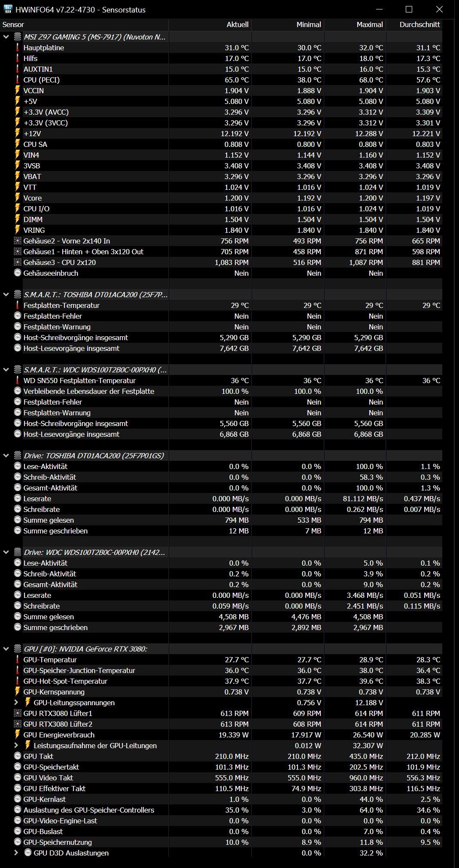Click the Durchschnitt column header
The height and width of the screenshot is (868, 459).
414,25
